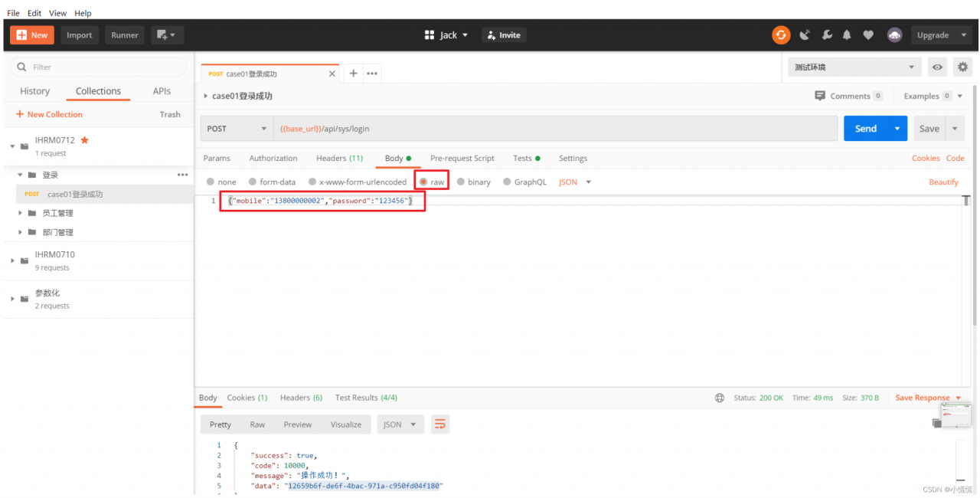980x498 pixels.
Task: Open the wrench settings icon
Action: tap(827, 34)
